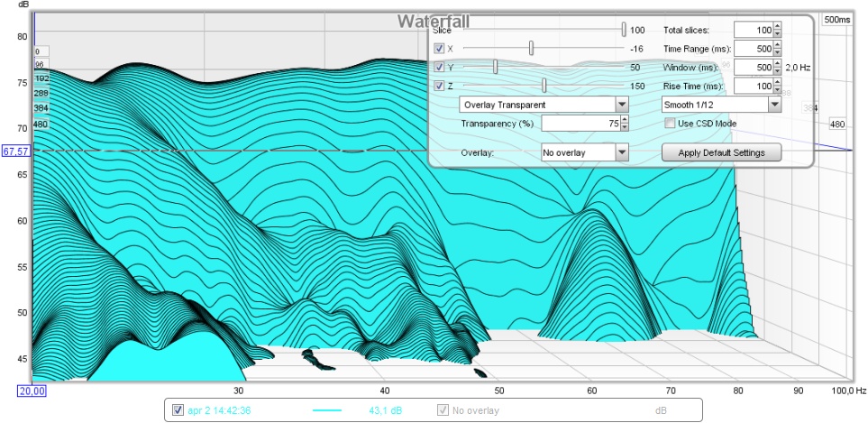Click the X rotation slider thumb
The image size is (868, 423).
(x=531, y=49)
